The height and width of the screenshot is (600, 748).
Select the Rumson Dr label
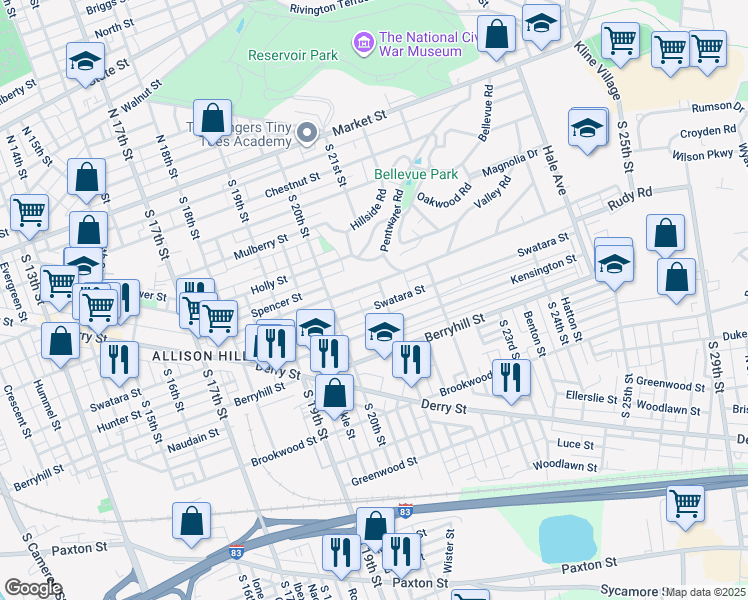pyautogui.click(x=718, y=107)
